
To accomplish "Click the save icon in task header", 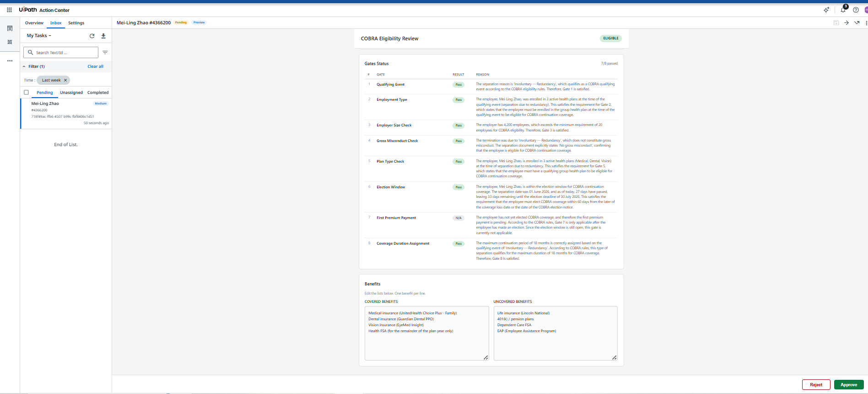I will click(x=836, y=23).
